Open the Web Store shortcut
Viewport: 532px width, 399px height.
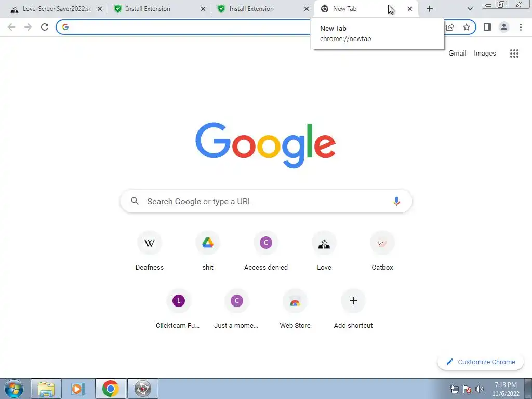coord(295,309)
